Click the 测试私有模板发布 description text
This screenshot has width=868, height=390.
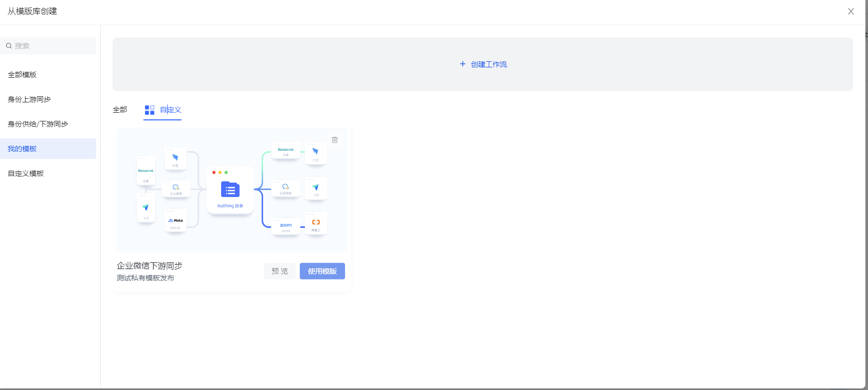[146, 278]
